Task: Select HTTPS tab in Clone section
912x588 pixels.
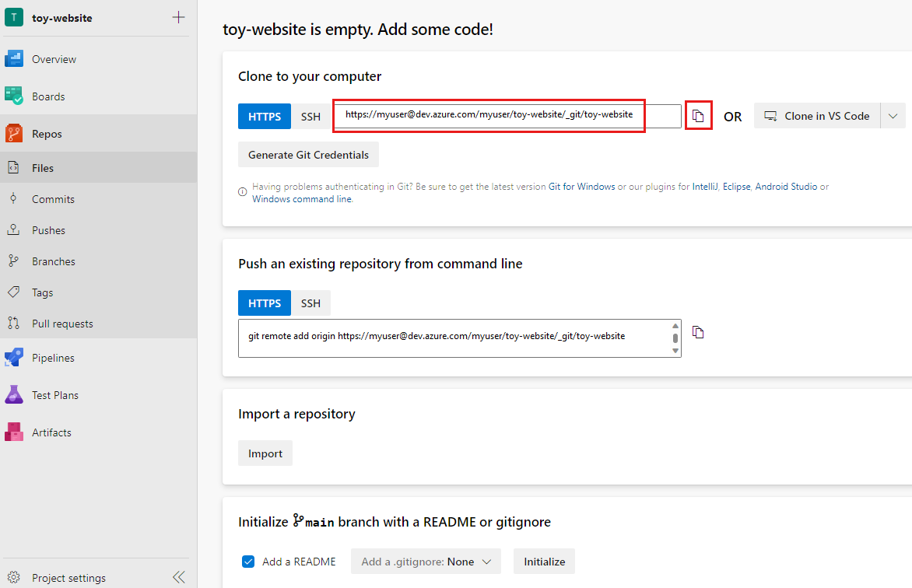Action: point(265,117)
